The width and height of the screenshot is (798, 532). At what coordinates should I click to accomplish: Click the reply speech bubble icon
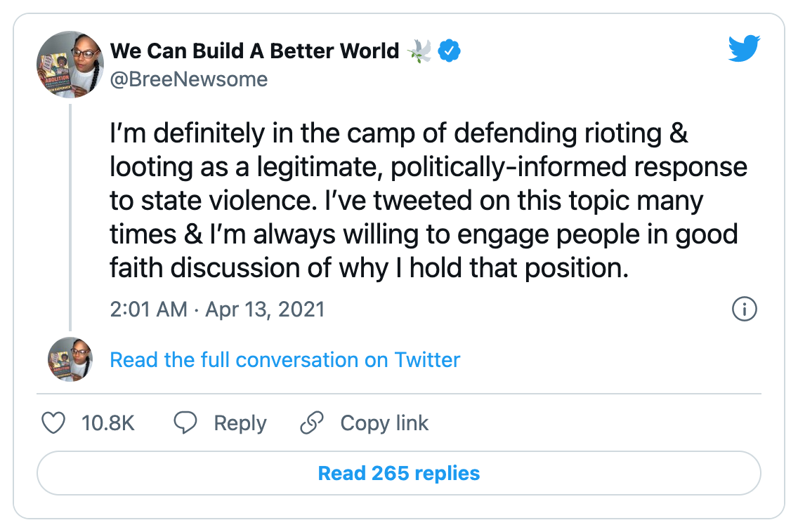pyautogui.click(x=185, y=423)
